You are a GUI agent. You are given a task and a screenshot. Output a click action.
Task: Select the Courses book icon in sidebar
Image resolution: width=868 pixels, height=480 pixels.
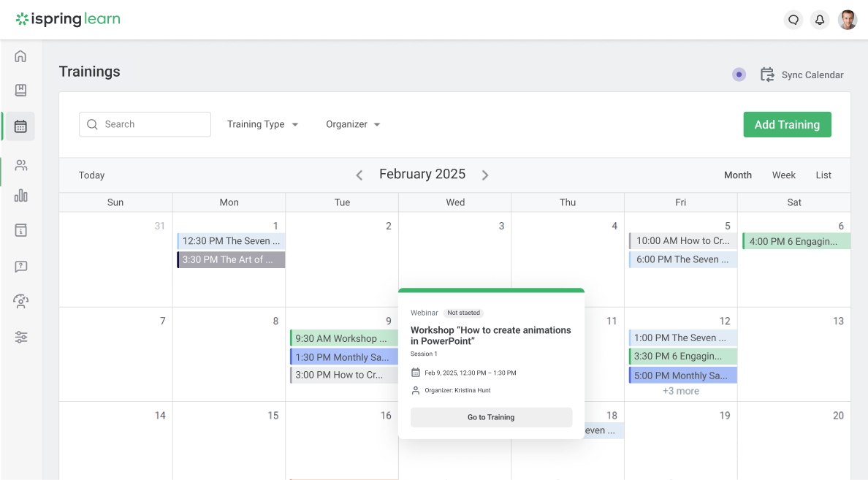(20, 90)
